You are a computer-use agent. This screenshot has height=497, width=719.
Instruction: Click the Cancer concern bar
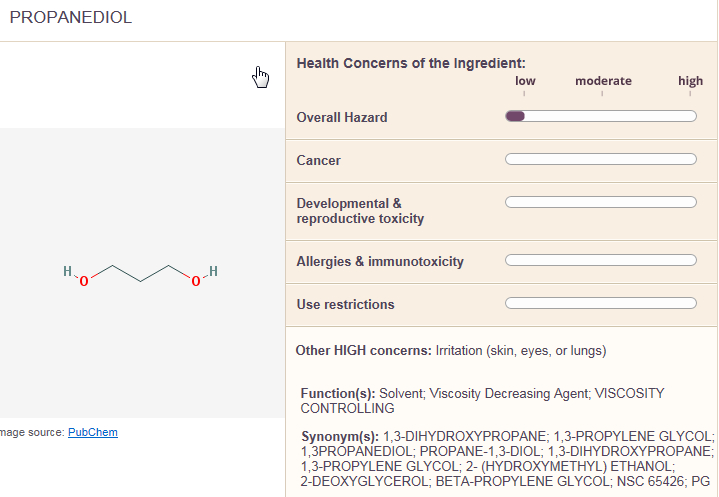tap(601, 160)
